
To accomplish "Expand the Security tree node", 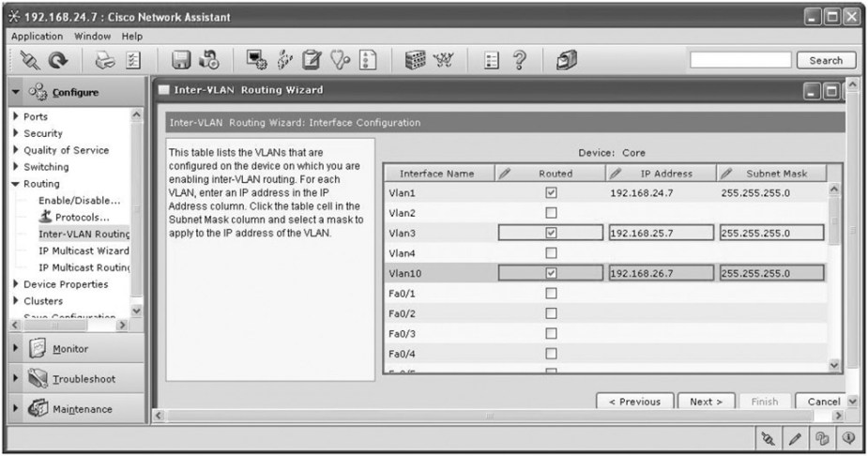I will click(x=16, y=133).
